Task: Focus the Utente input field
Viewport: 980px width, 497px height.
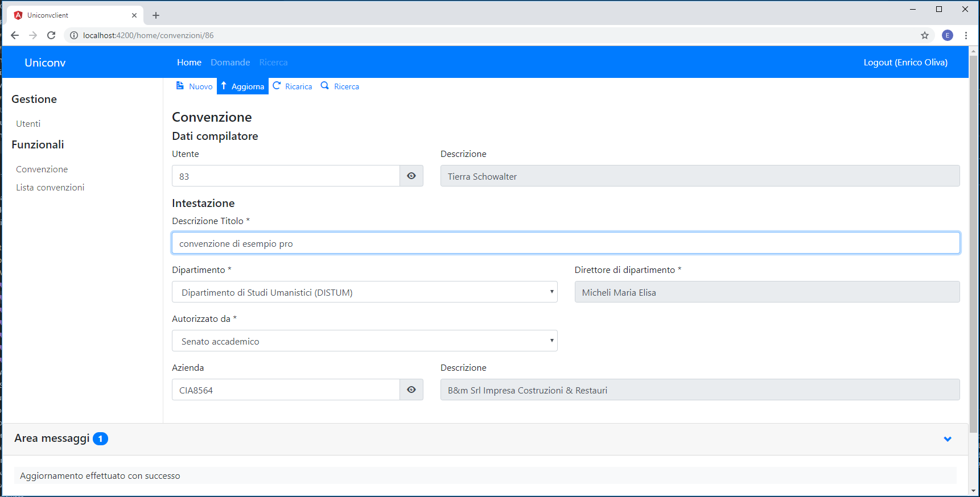Action: (x=286, y=176)
